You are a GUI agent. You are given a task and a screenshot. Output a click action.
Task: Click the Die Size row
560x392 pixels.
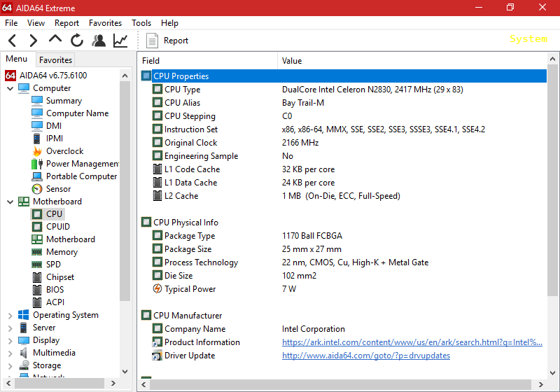(x=344, y=275)
